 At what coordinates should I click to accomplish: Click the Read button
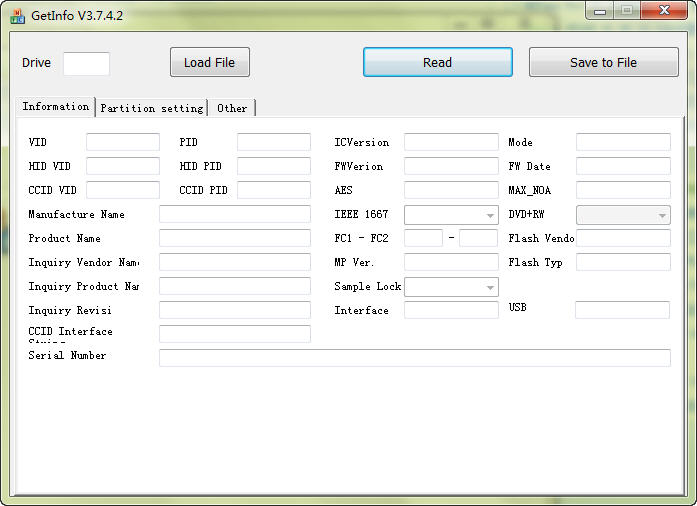(437, 62)
